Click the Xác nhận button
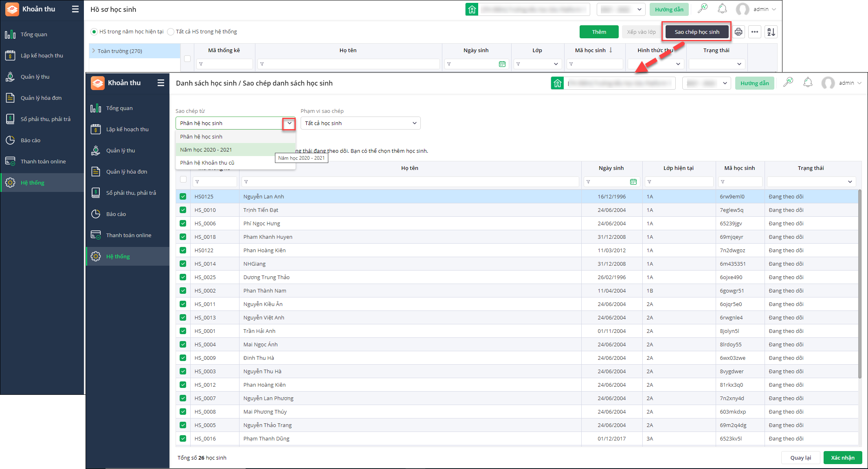Image resolution: width=868 pixels, height=469 pixels. [x=842, y=458]
